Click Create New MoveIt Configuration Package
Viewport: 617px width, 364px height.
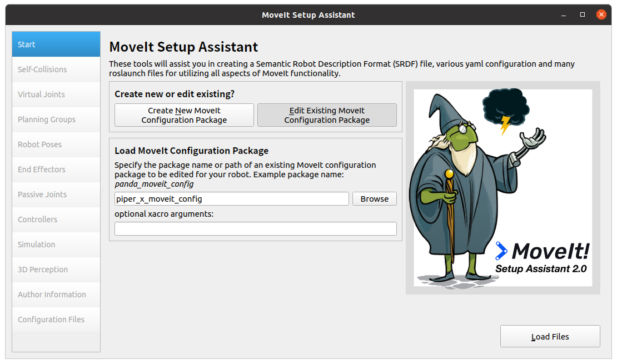[x=184, y=115]
